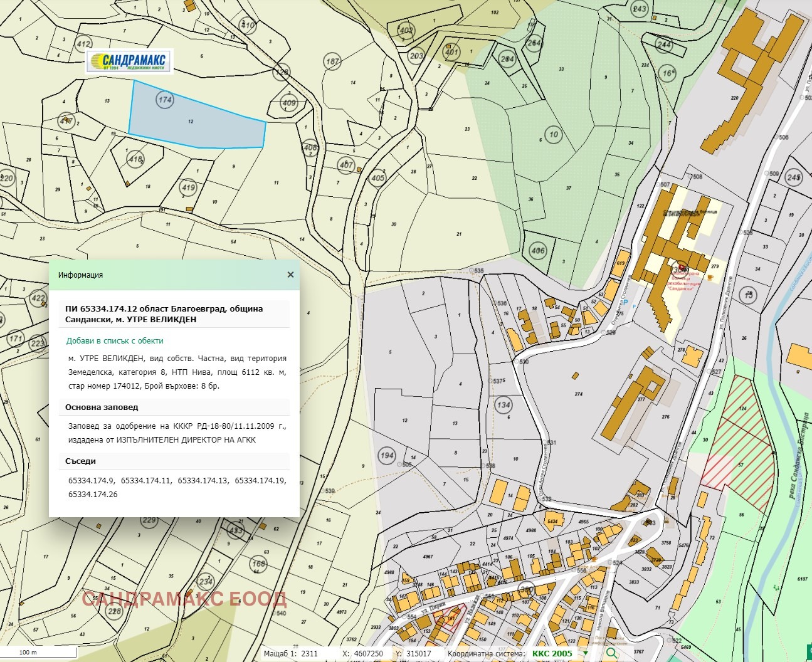Click the circled district label 174
The height and width of the screenshot is (662, 812).
165,100
